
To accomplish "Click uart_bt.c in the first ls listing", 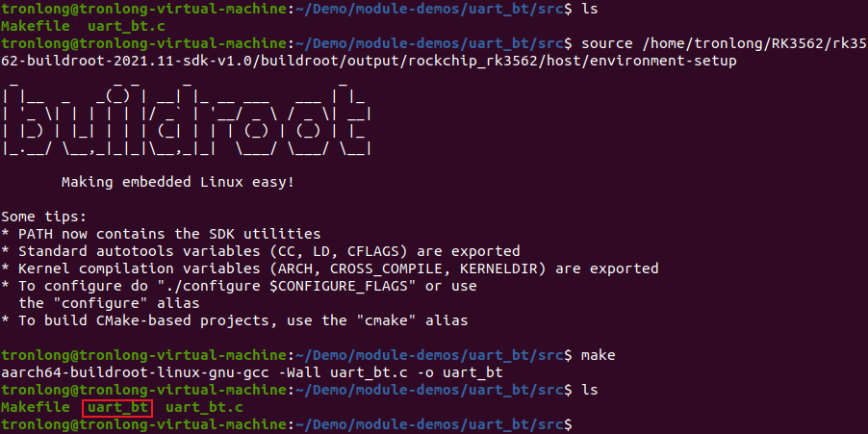I will (x=126, y=26).
